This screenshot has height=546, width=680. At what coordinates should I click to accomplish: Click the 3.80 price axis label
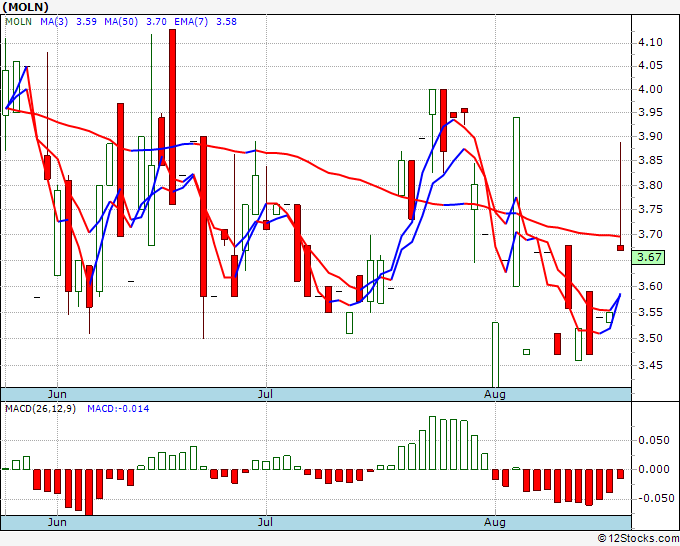click(x=650, y=185)
